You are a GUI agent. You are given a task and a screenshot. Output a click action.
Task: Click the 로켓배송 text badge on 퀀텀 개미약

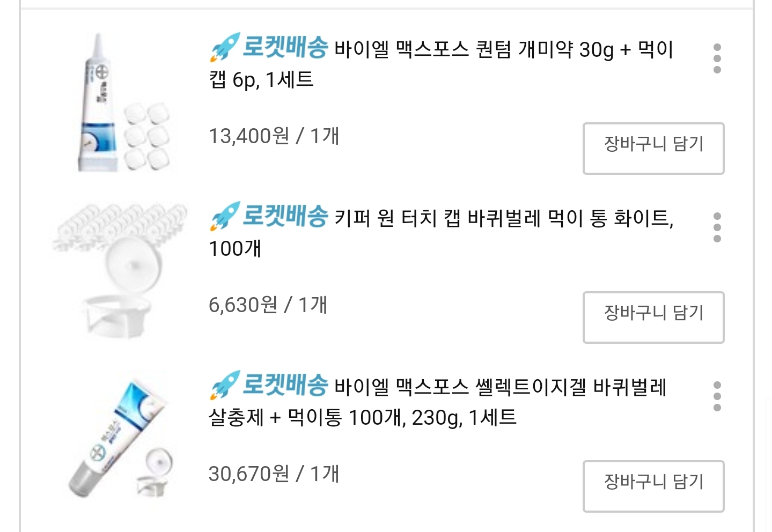tap(284, 47)
